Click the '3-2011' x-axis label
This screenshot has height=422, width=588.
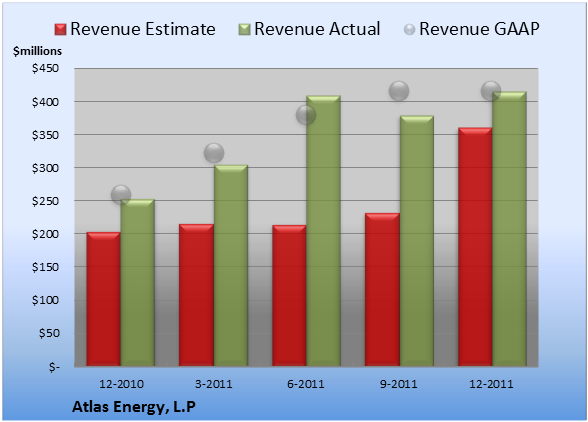tap(214, 384)
